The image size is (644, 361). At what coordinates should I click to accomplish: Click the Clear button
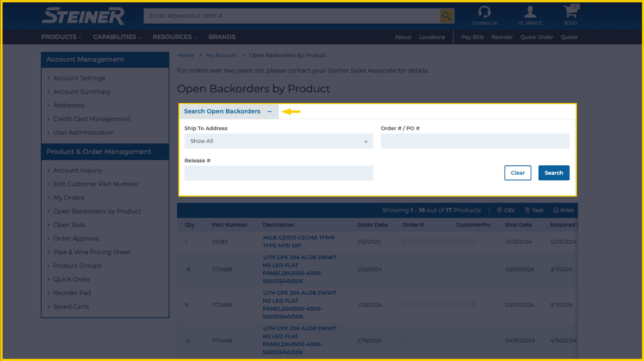coord(518,173)
